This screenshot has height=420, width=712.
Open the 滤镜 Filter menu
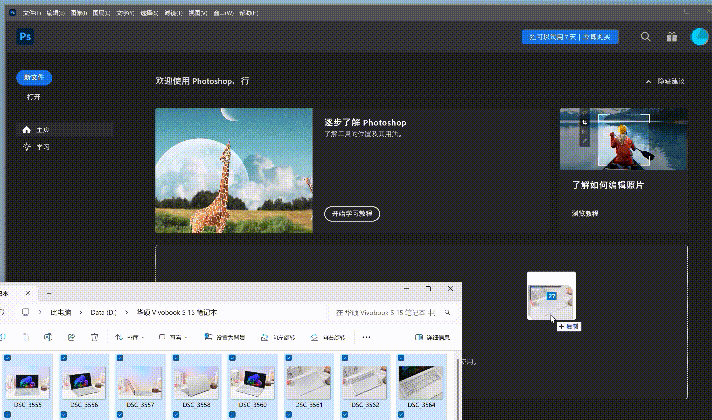pyautogui.click(x=173, y=13)
